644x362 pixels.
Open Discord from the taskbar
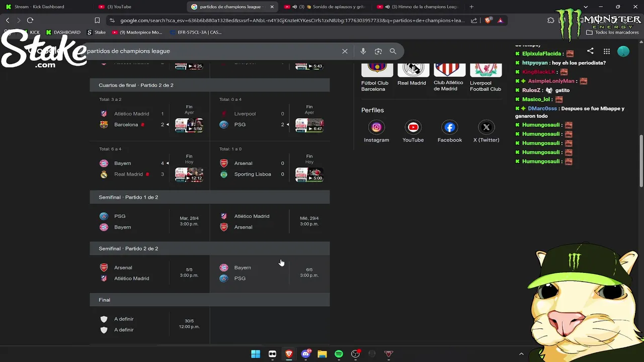pyautogui.click(x=305, y=354)
